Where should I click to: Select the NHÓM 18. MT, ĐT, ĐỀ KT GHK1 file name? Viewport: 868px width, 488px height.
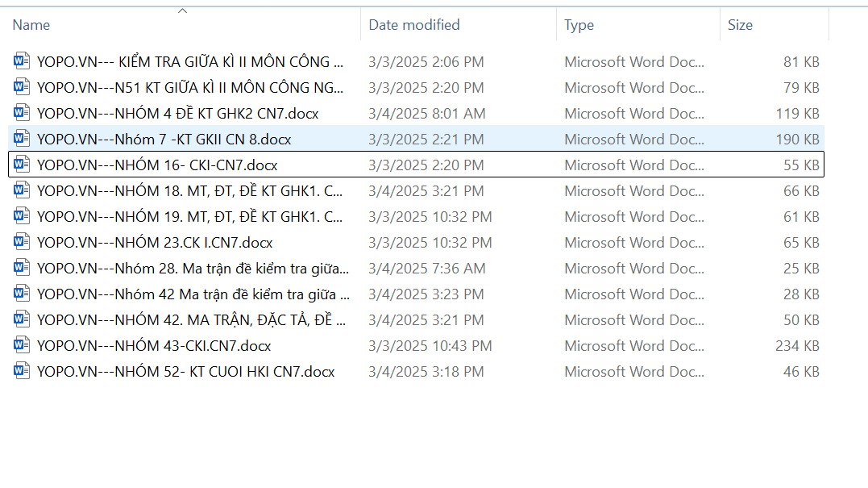click(189, 191)
